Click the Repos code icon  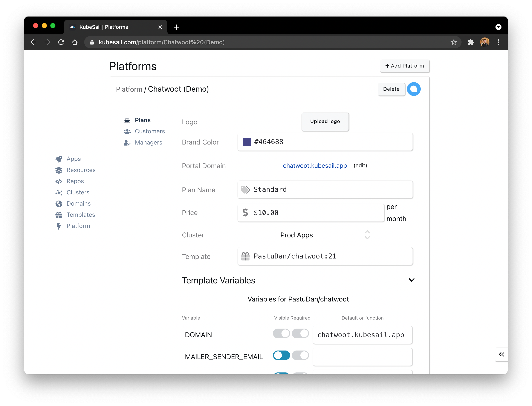point(59,181)
